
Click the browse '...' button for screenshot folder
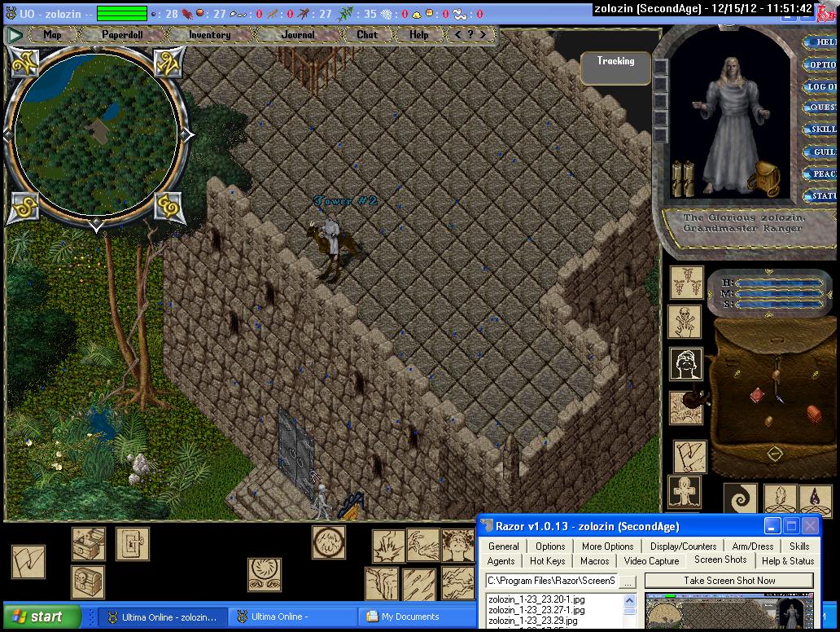628,582
